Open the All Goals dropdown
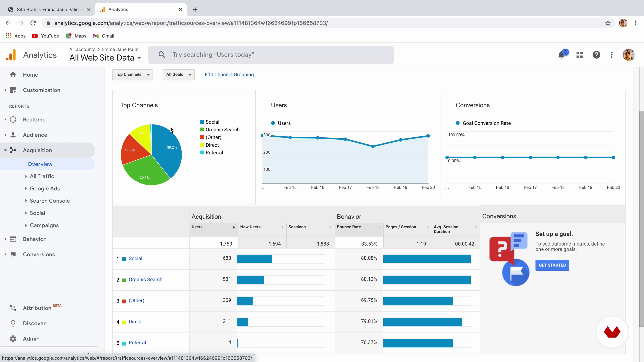Viewport: 644px width, 362px height. [x=178, y=75]
